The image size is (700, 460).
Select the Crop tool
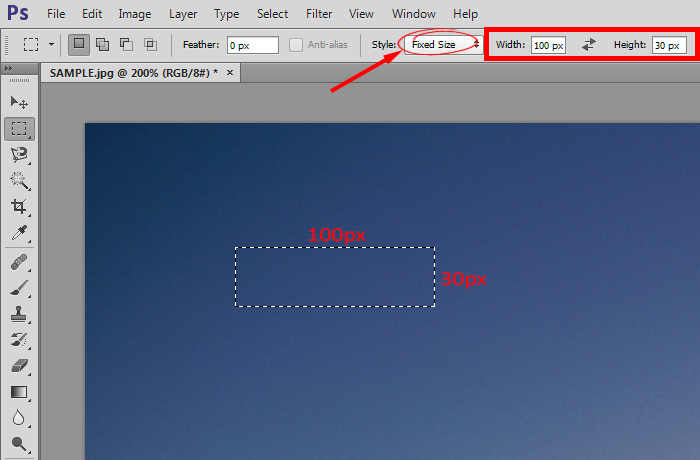19,206
